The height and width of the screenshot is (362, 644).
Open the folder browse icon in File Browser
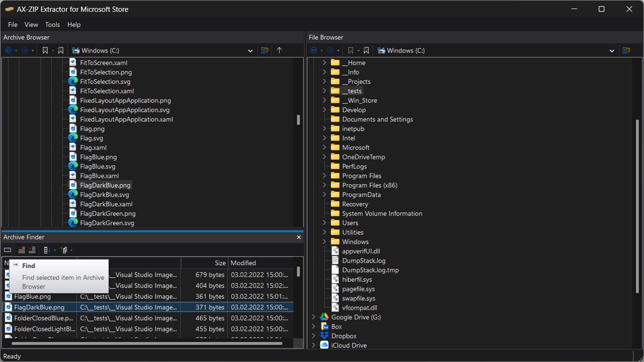(627, 50)
